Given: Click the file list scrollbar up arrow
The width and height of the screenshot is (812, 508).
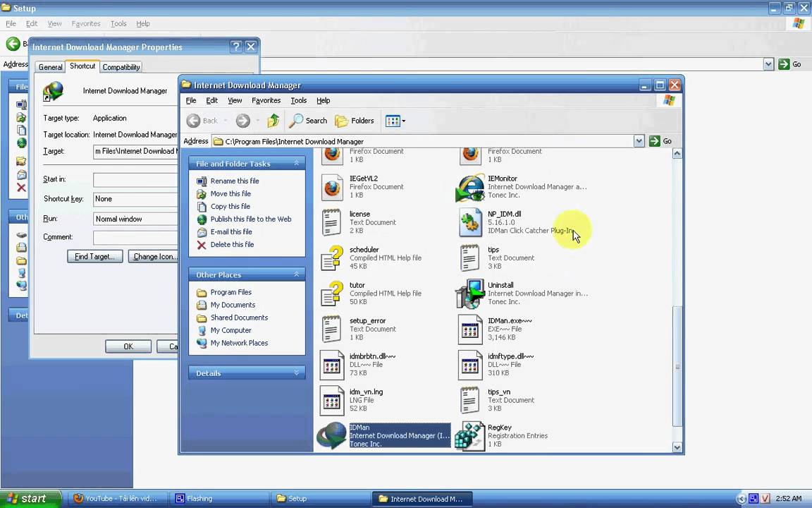Looking at the screenshot, I should [677, 153].
